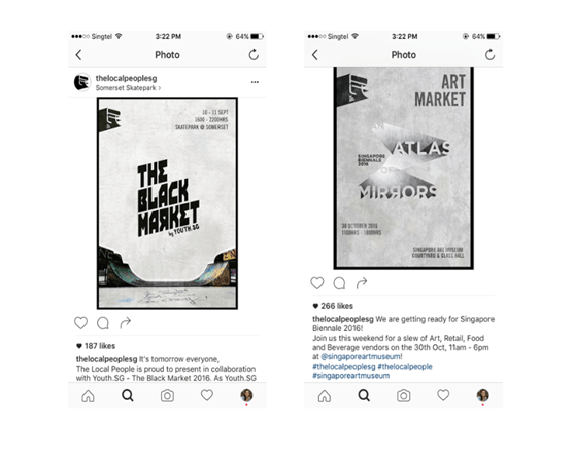569x456 pixels.
Task: Go to Home tab in left phone
Action: pyautogui.click(x=88, y=395)
